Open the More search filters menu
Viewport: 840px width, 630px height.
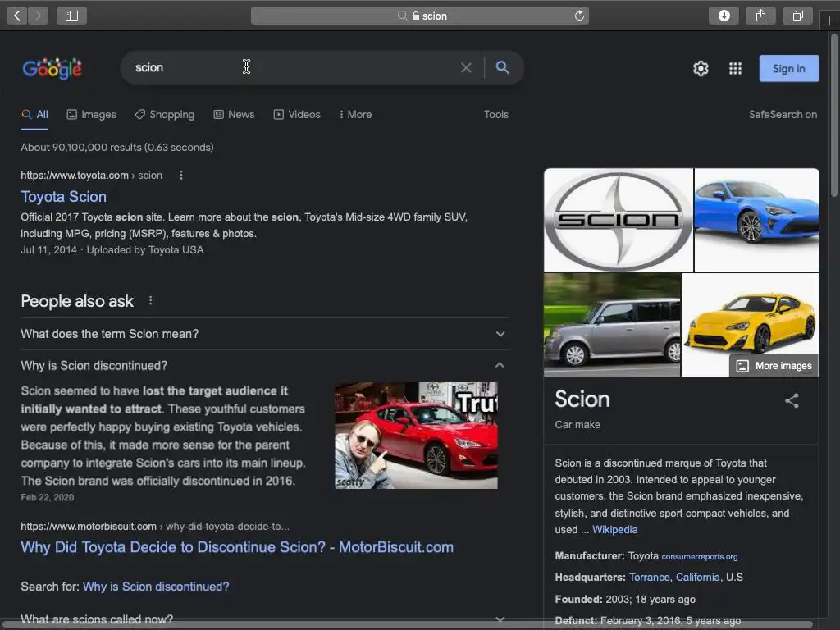pos(355,114)
